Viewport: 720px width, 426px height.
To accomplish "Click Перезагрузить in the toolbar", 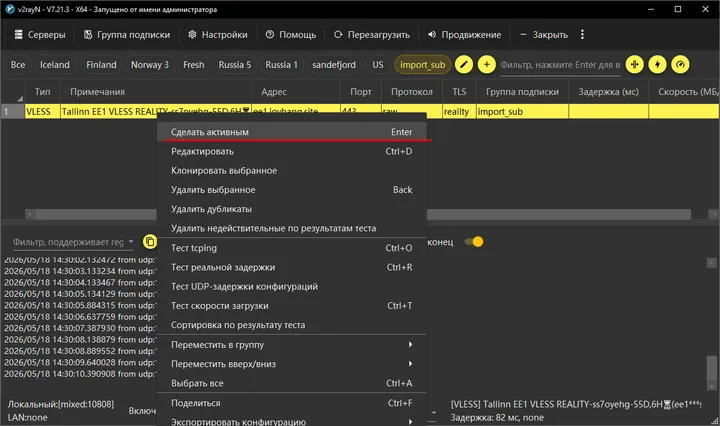I will click(371, 35).
